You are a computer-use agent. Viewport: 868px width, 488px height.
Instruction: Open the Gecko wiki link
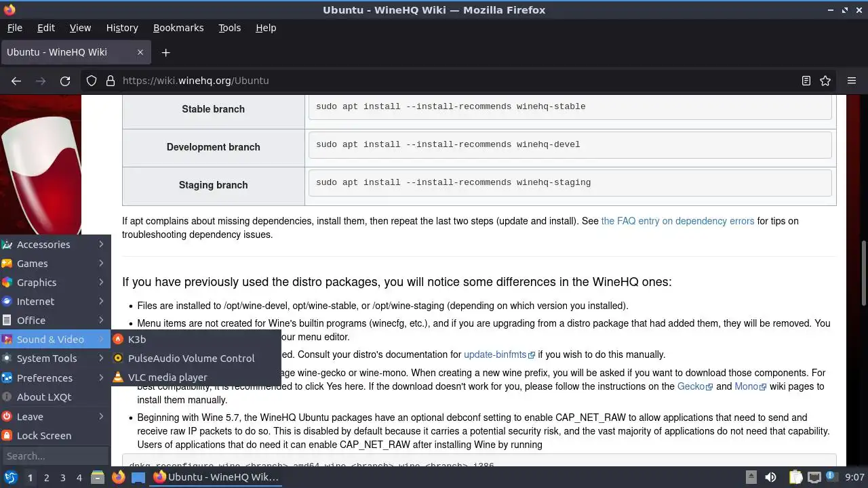pyautogui.click(x=695, y=386)
